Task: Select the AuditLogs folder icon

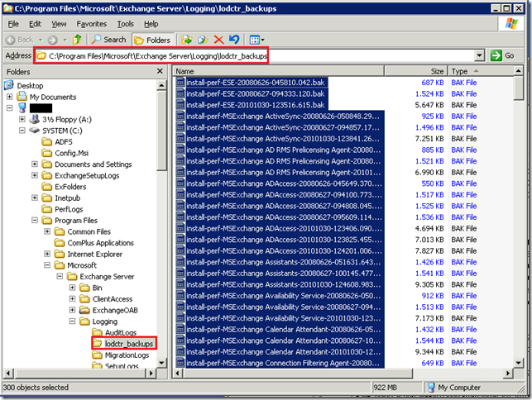Action: coord(97,332)
